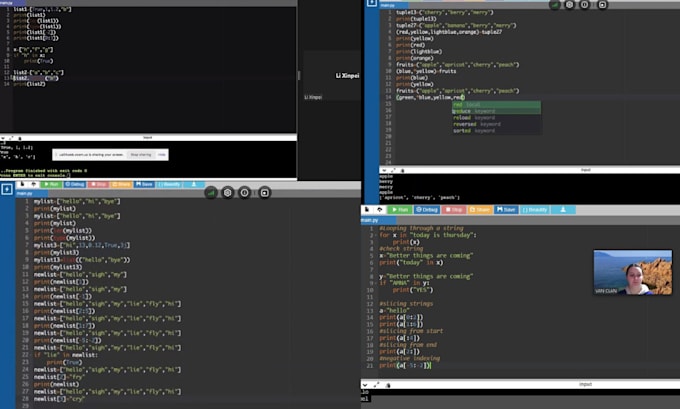The height and width of the screenshot is (409, 680).
Task: Select the main.py tab in bottom-right editor
Action: (369, 220)
